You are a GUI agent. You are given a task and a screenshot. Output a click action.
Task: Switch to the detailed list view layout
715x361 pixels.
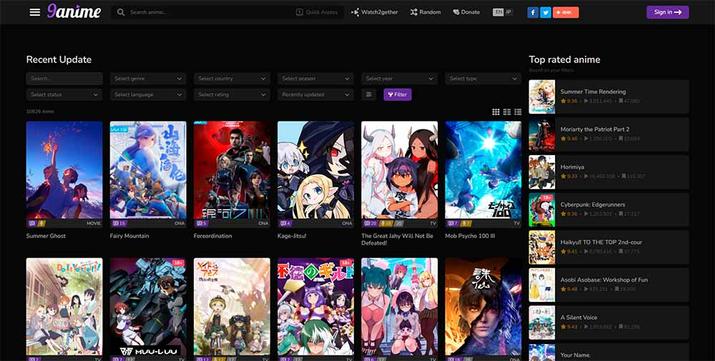point(518,112)
